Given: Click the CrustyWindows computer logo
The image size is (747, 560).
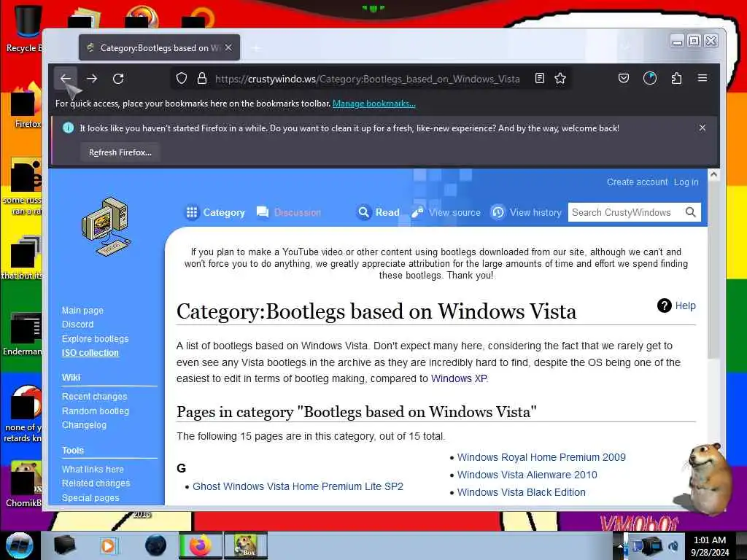Looking at the screenshot, I should point(107,227).
